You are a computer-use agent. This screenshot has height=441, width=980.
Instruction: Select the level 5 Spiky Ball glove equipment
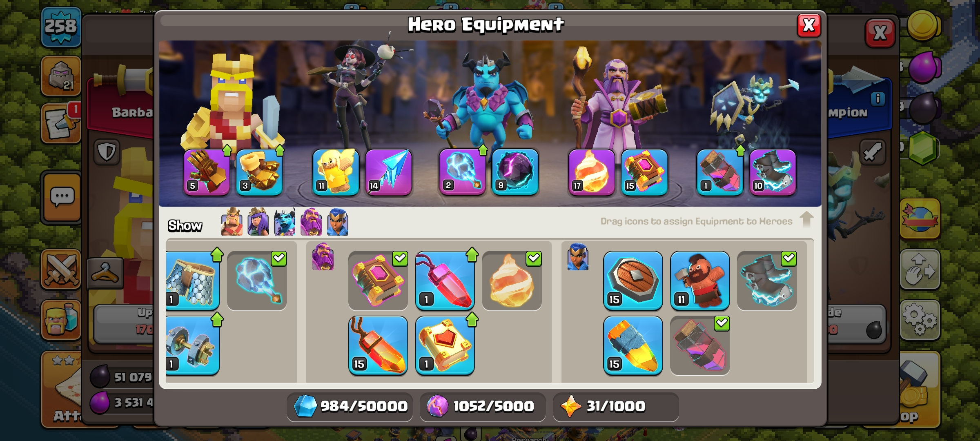tap(207, 172)
